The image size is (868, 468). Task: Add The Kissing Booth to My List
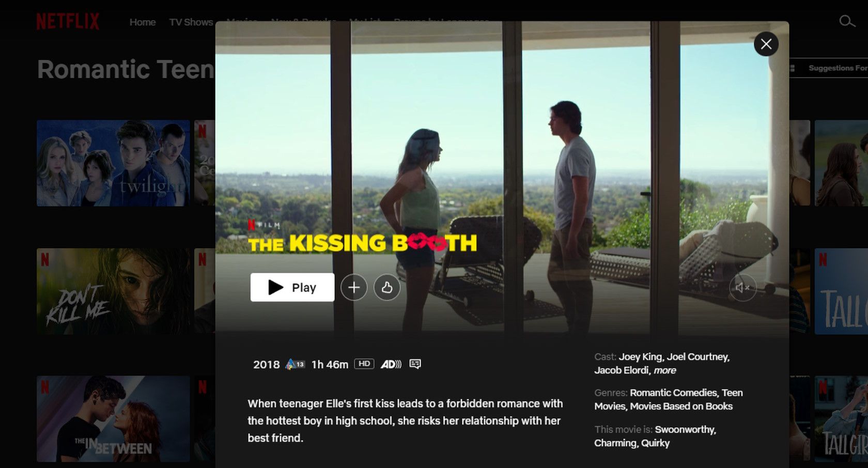pyautogui.click(x=354, y=288)
